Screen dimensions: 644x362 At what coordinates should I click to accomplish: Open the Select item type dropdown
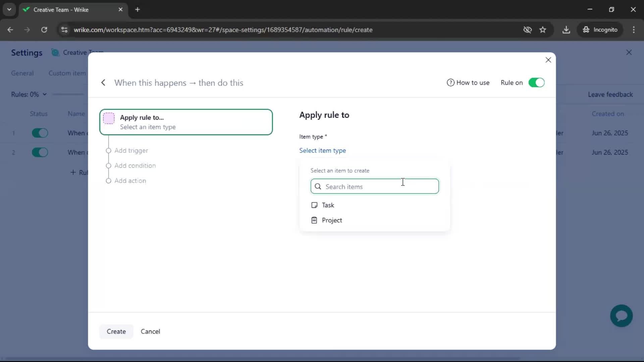(322, 150)
